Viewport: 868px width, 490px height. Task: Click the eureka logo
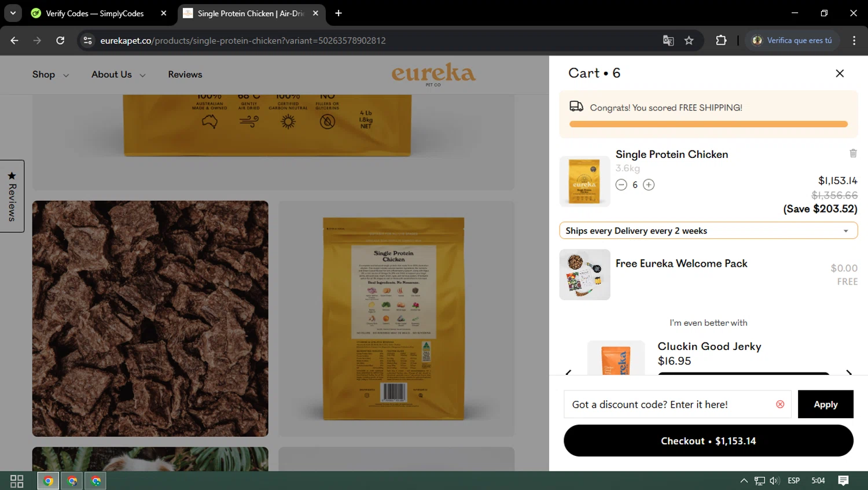tap(433, 75)
